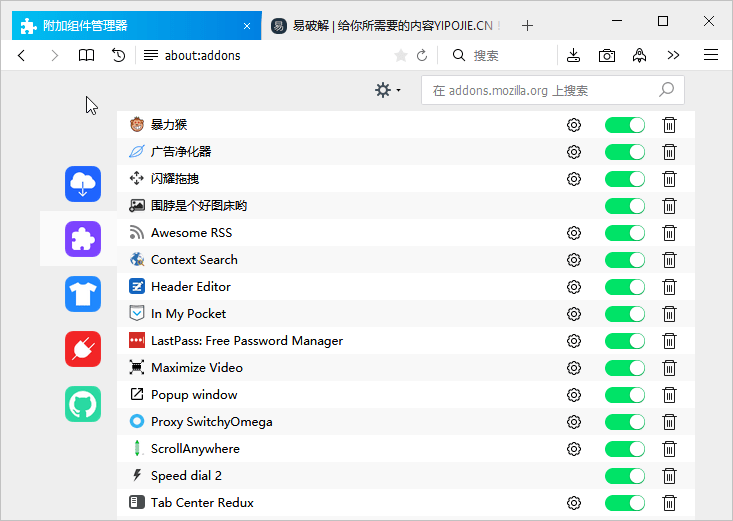Select the purple puzzle extensions category
Viewport: 733px width, 521px height.
pyautogui.click(x=83, y=239)
